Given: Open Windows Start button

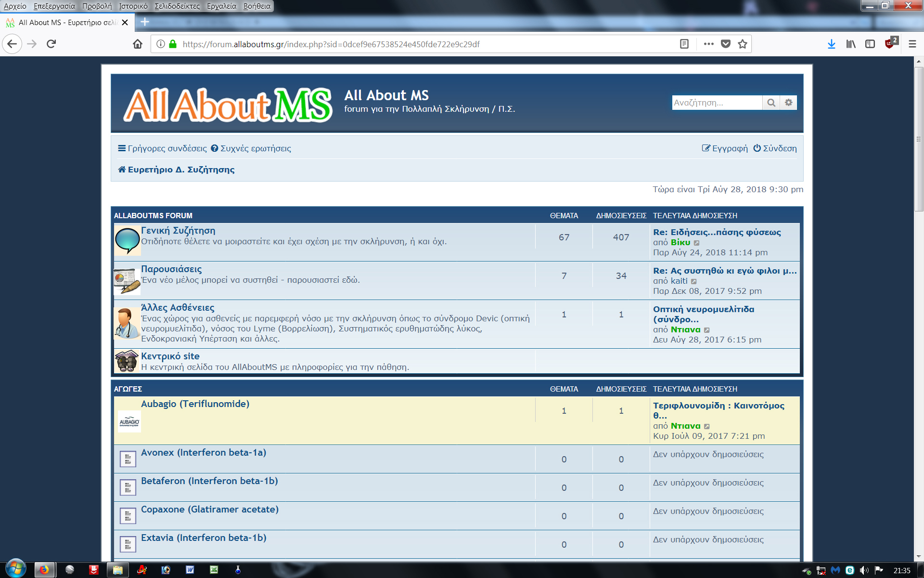Looking at the screenshot, I should tap(15, 569).
